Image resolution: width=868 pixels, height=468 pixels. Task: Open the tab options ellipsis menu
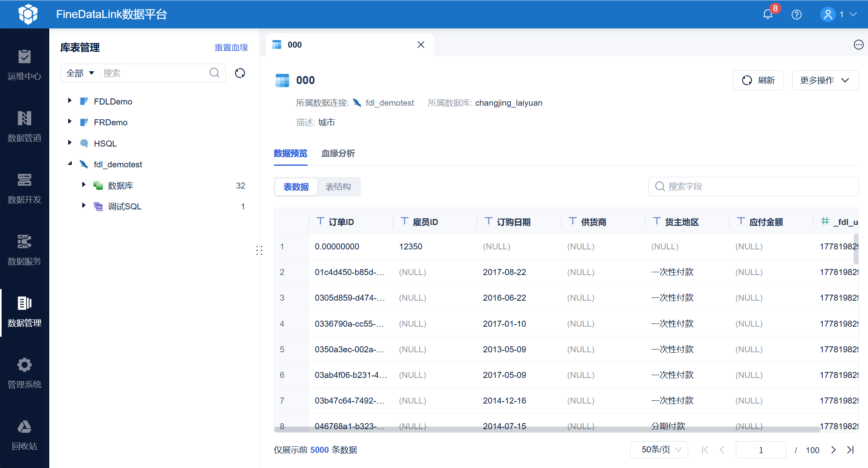click(x=858, y=44)
